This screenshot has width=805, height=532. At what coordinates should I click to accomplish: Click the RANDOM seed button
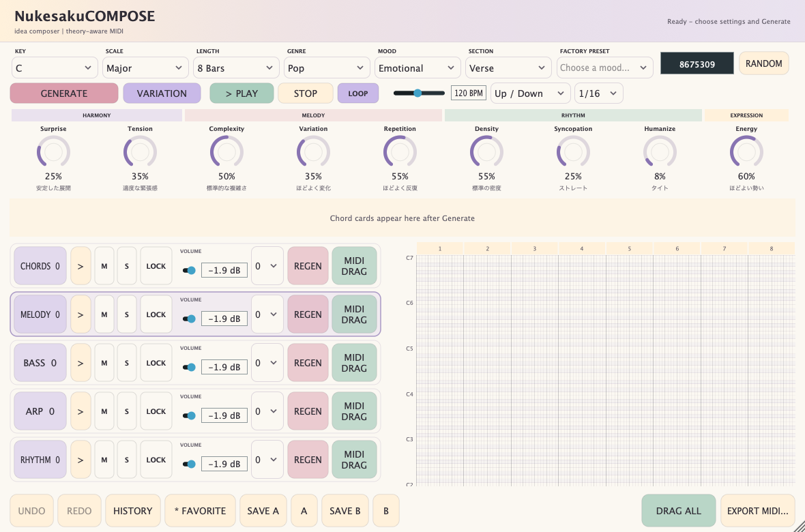pos(764,63)
